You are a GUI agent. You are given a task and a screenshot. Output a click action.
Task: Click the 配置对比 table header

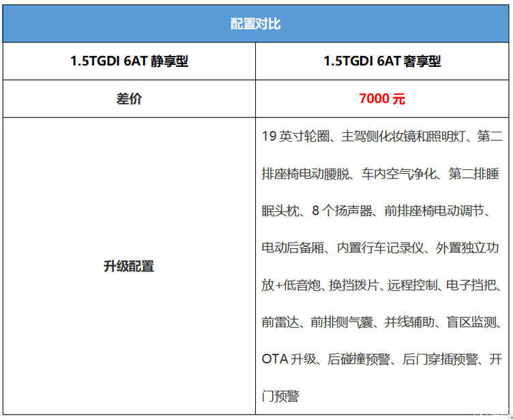coord(256,24)
